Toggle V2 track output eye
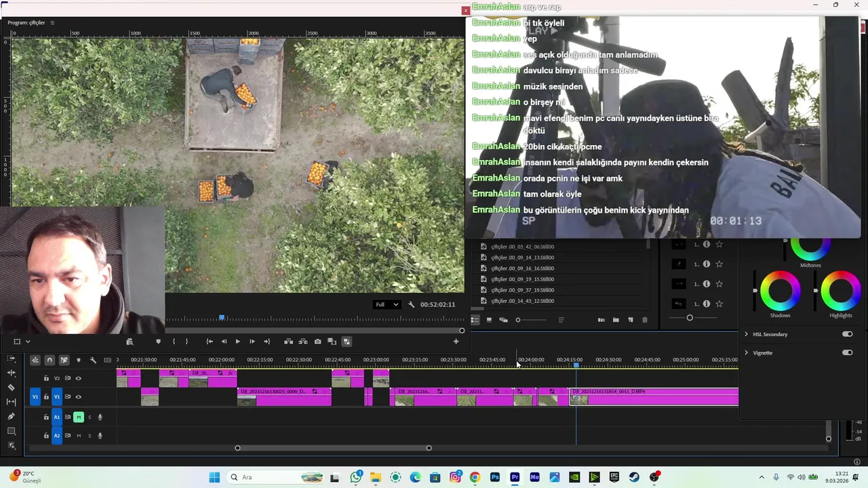This screenshot has width=868, height=488. click(x=79, y=378)
